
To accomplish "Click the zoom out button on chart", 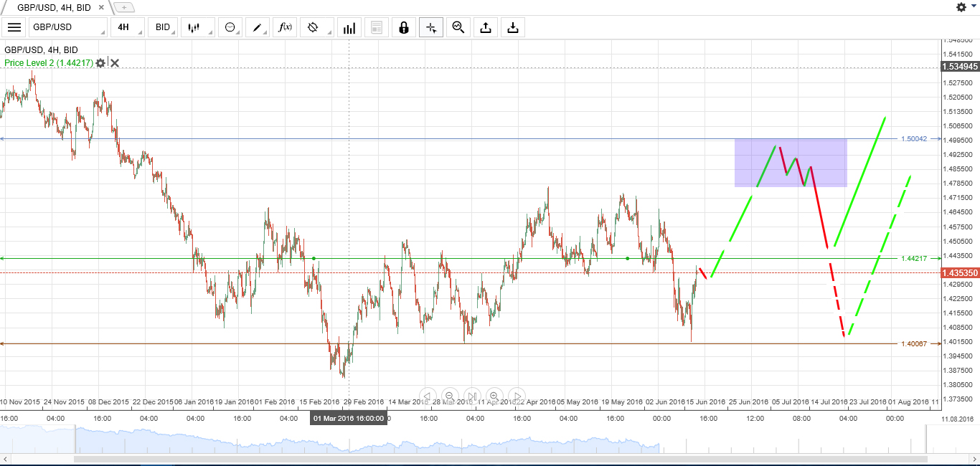I will point(450,396).
